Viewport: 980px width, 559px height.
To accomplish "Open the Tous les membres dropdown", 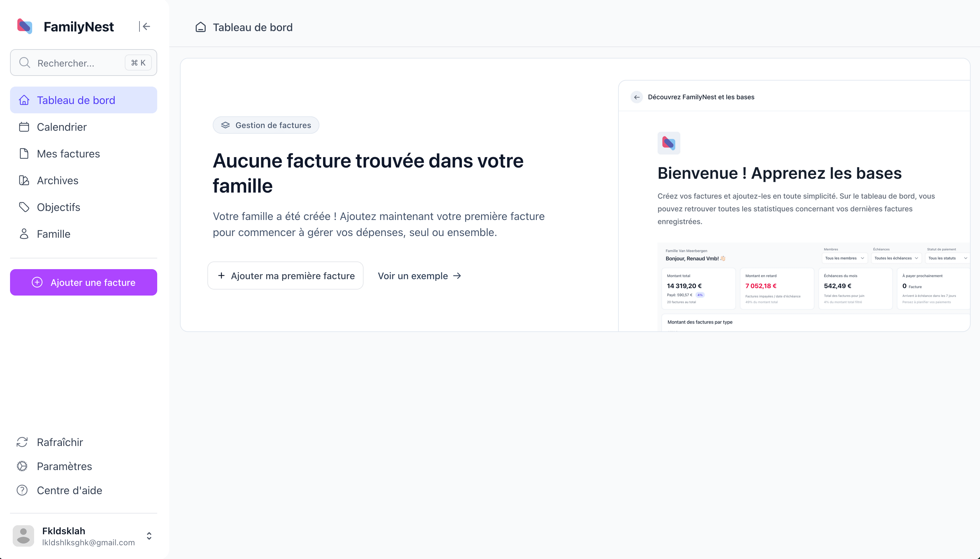I will [x=844, y=258].
